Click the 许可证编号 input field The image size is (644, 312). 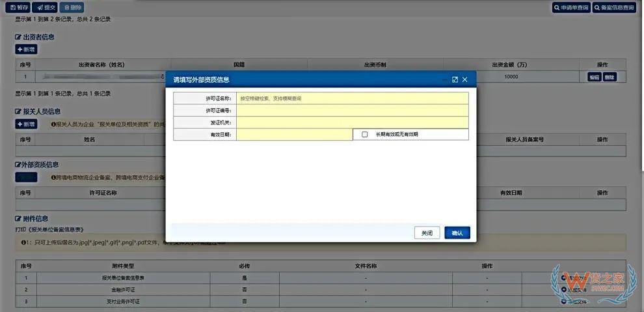pyautogui.click(x=352, y=111)
